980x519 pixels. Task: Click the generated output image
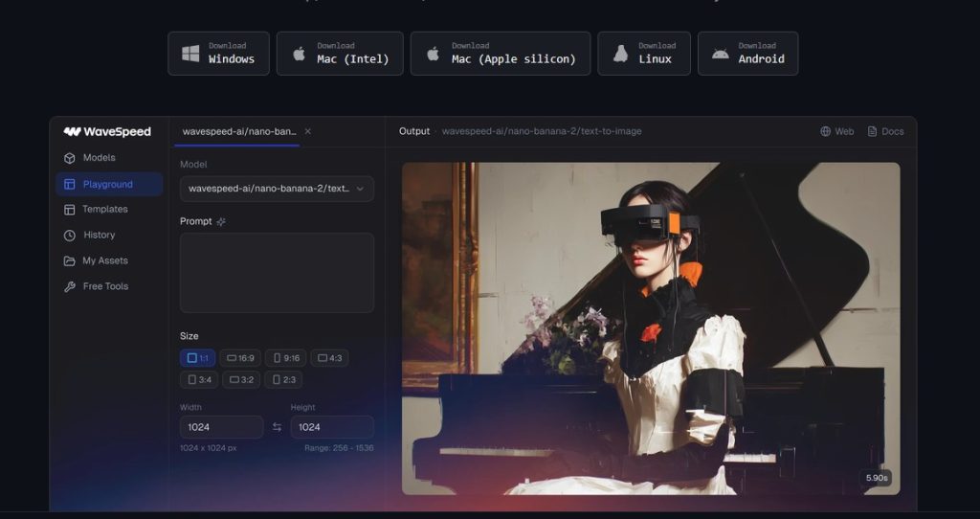pos(651,328)
